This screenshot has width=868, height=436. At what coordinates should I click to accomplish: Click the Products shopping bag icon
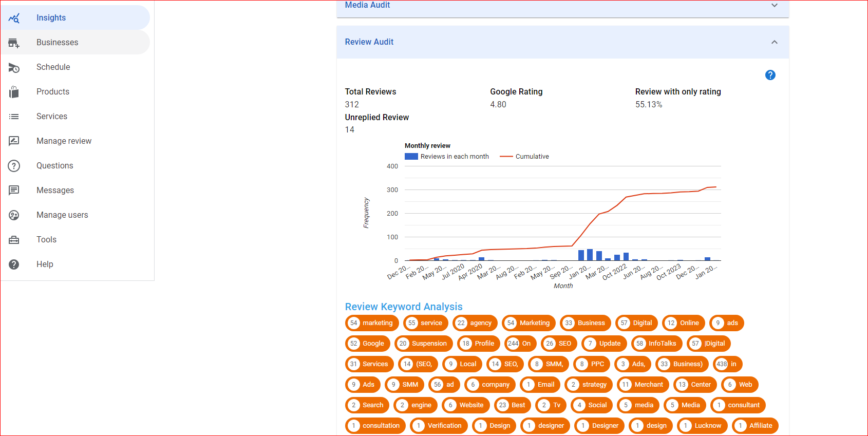[14, 92]
